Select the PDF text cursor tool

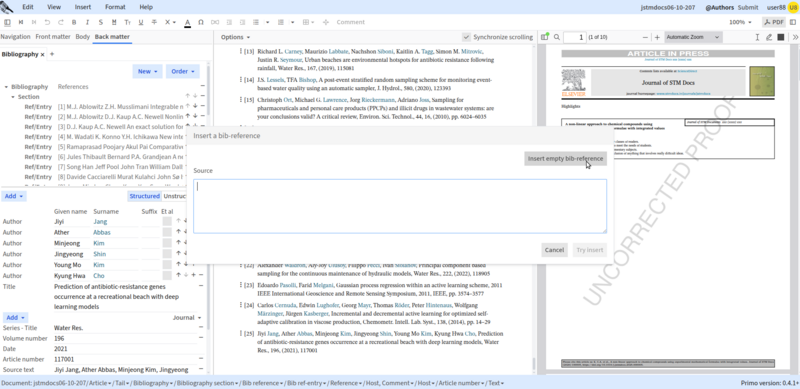[x=757, y=37]
